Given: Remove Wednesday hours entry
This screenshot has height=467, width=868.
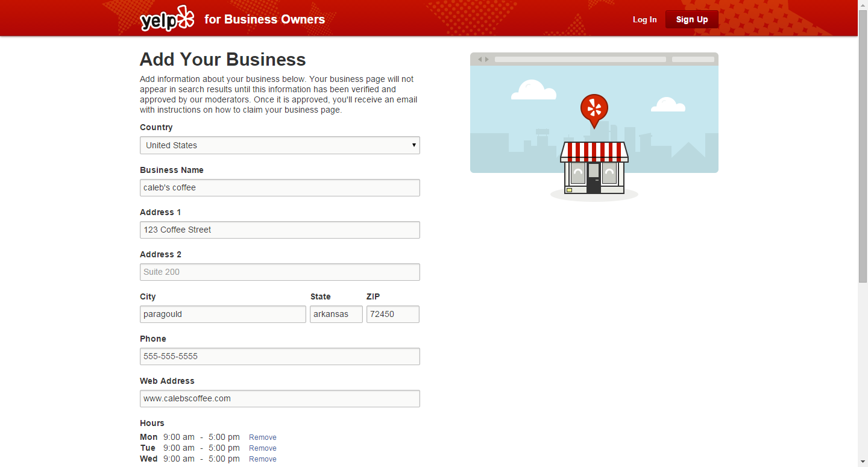Looking at the screenshot, I should [262, 459].
